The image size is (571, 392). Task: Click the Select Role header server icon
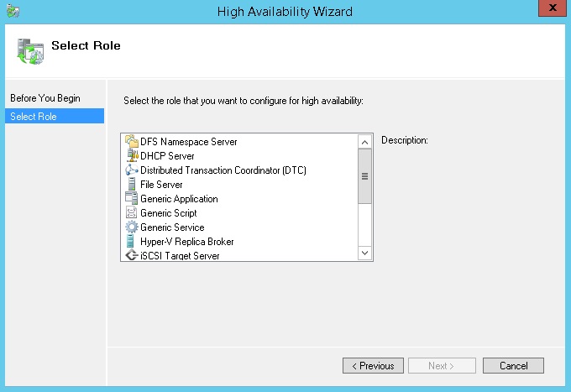[x=30, y=51]
